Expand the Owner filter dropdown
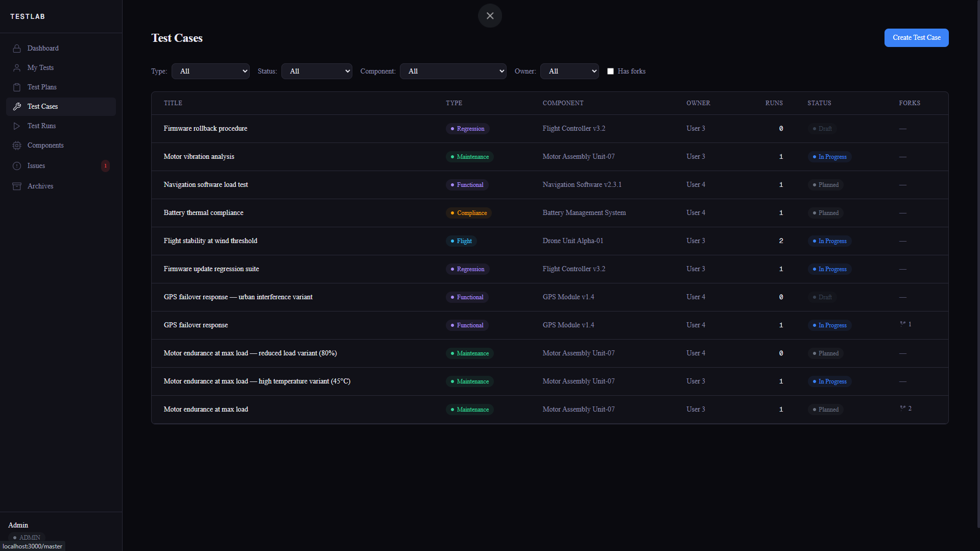Image resolution: width=980 pixels, height=551 pixels. click(x=569, y=71)
